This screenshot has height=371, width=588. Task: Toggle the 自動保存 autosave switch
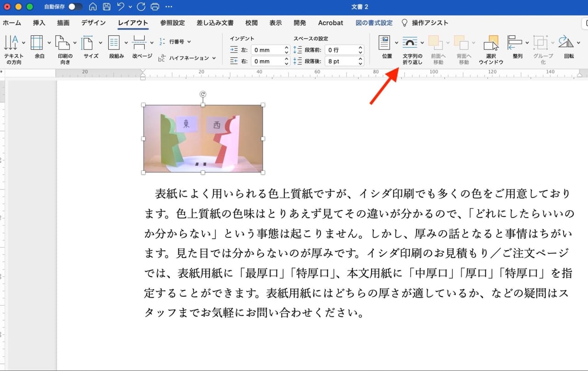(75, 7)
